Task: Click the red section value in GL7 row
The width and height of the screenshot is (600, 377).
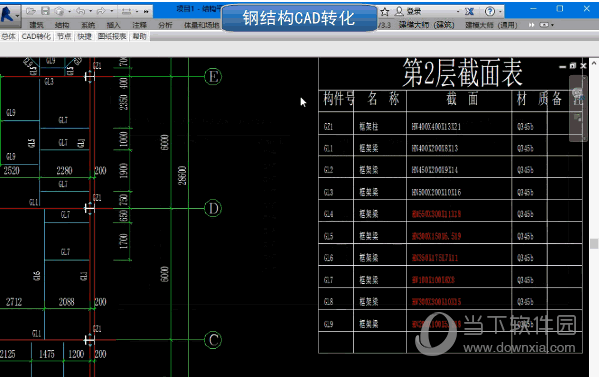Action: coord(433,280)
